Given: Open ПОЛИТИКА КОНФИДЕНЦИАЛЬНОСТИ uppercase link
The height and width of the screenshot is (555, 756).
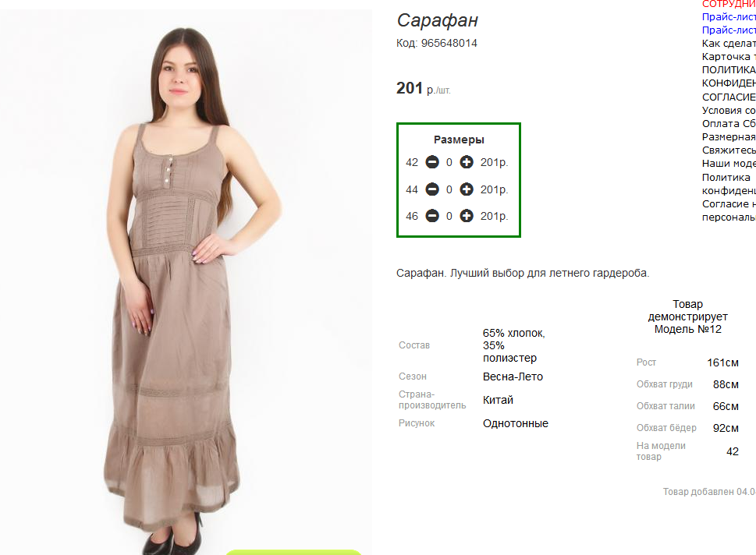Looking at the screenshot, I should 729,76.
